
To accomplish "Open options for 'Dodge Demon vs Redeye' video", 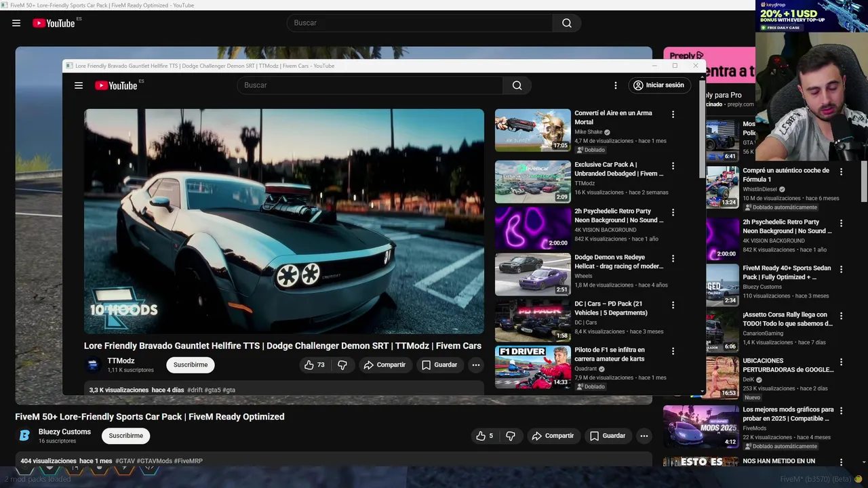I will coord(673,258).
